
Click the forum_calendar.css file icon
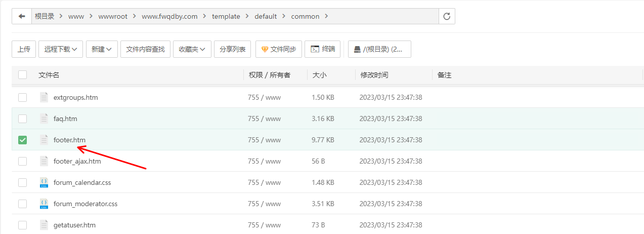(x=44, y=182)
